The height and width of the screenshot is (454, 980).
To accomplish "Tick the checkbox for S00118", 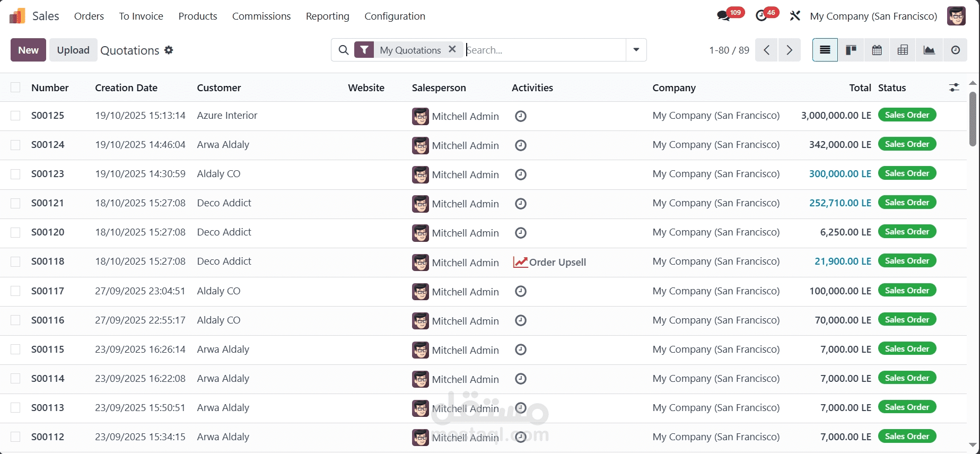I will tap(15, 261).
